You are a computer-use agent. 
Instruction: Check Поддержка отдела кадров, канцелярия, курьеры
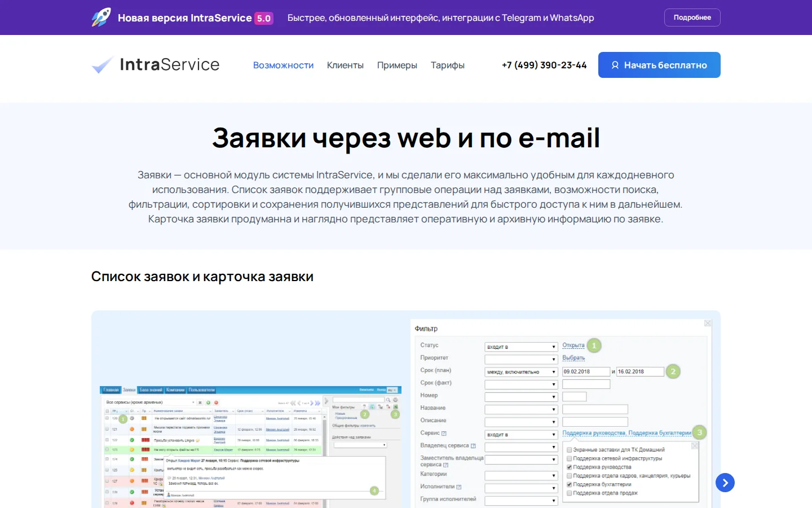tap(569, 476)
